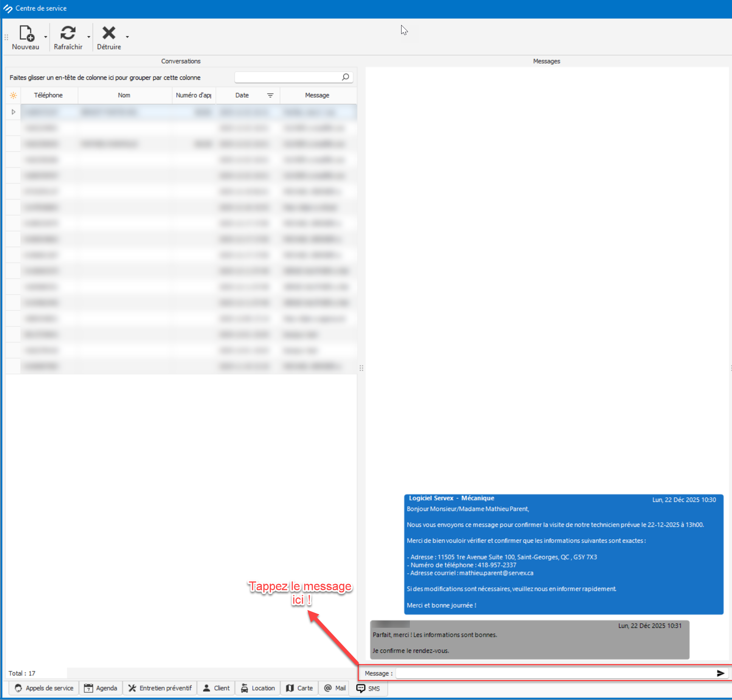The width and height of the screenshot is (732, 700).
Task: Open the Entretien préventif tab
Action: point(160,688)
